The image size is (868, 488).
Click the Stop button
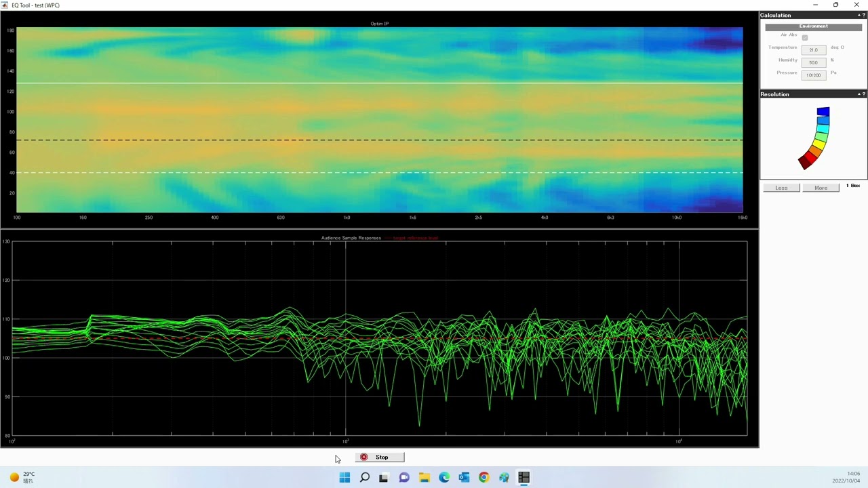click(x=381, y=457)
